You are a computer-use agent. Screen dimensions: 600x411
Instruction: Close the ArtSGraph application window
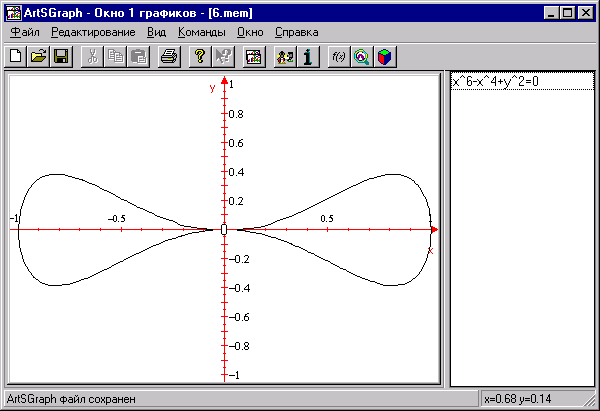click(x=587, y=12)
